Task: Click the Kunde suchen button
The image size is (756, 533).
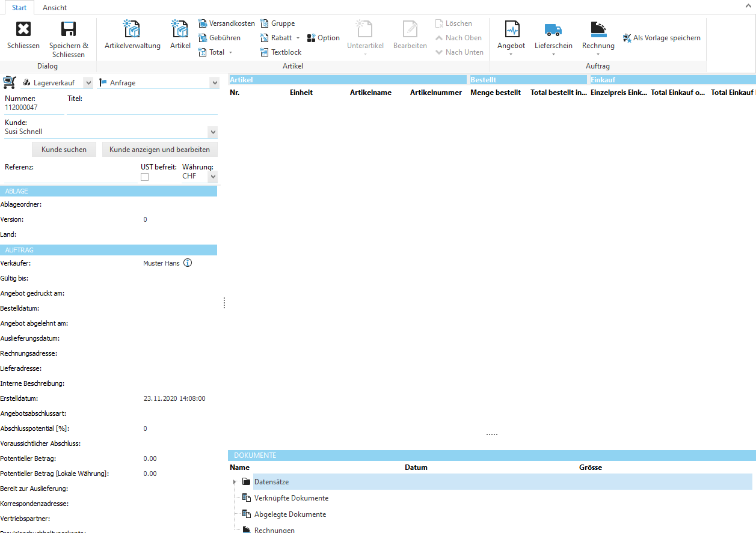Action: point(64,150)
